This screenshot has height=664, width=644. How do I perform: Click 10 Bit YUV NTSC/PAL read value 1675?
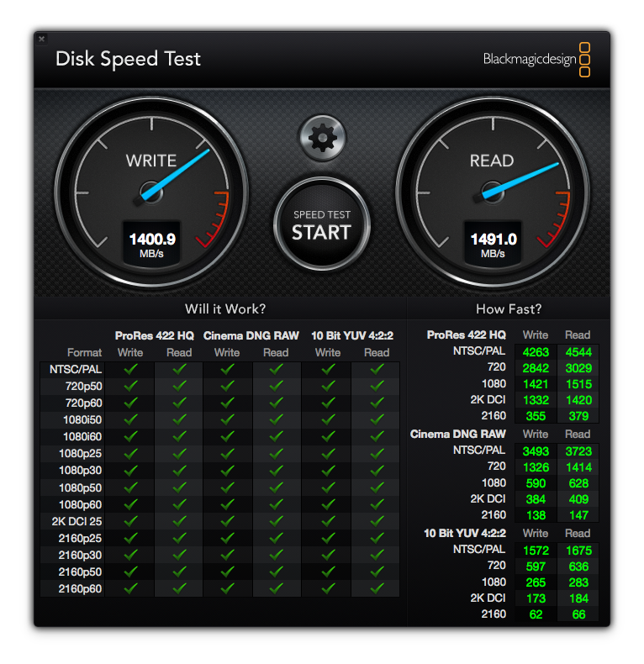[578, 551]
